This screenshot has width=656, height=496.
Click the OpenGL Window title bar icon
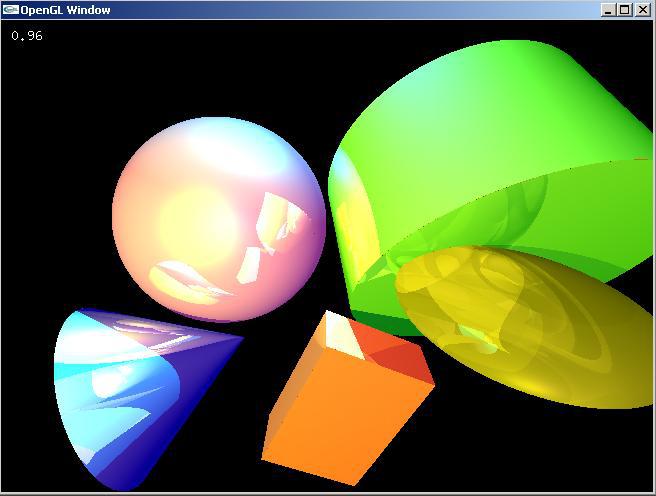point(10,10)
